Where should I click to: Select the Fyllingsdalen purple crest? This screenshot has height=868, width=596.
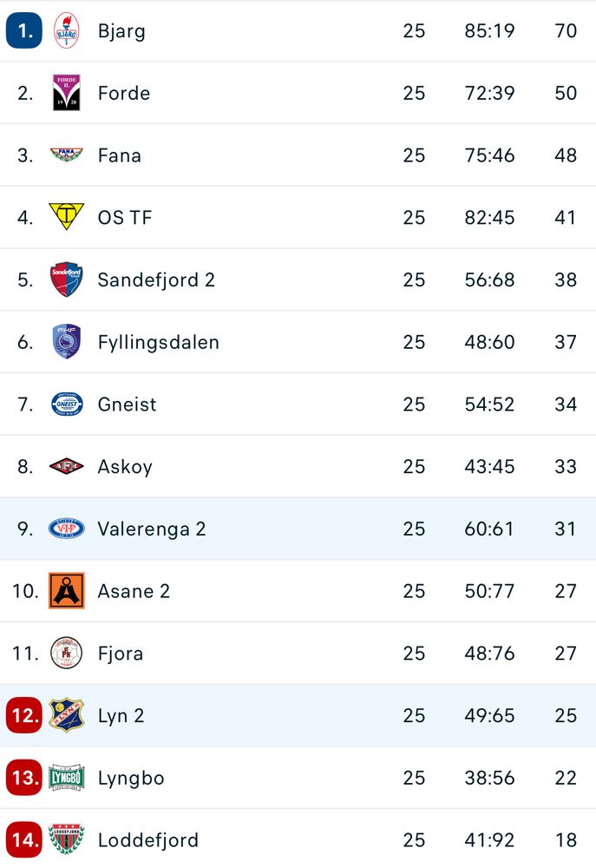click(x=67, y=341)
